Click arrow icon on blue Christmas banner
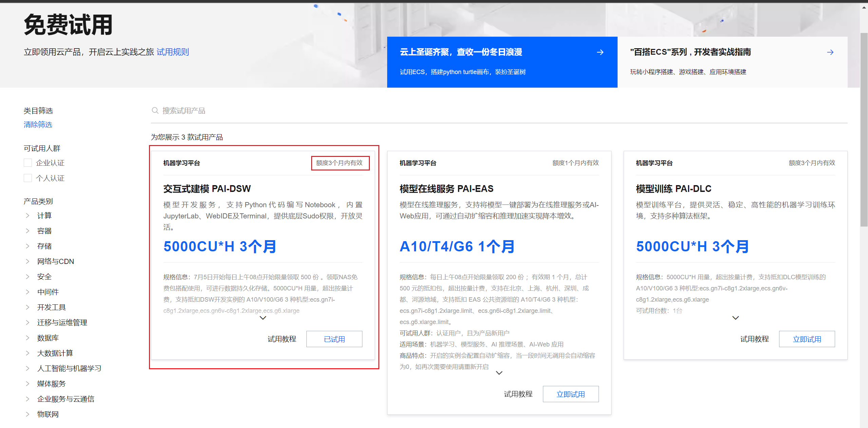 point(600,52)
